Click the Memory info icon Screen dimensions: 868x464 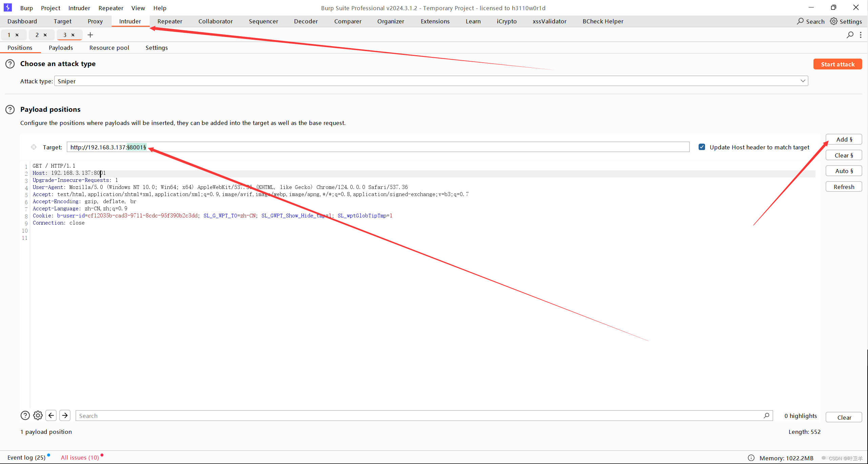[x=751, y=458]
